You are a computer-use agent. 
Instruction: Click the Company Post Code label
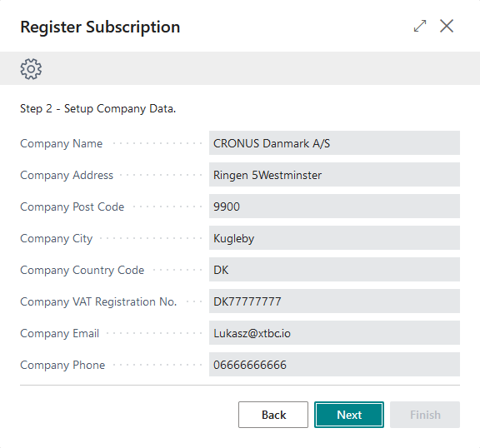[x=72, y=207]
